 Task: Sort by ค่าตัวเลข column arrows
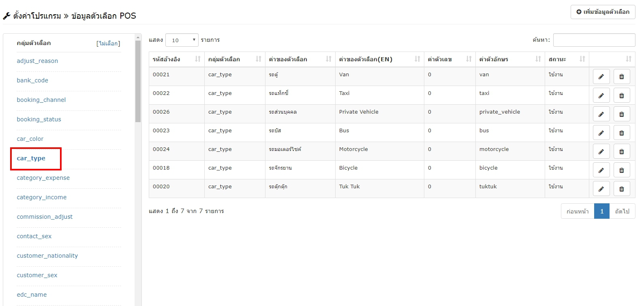(x=469, y=59)
